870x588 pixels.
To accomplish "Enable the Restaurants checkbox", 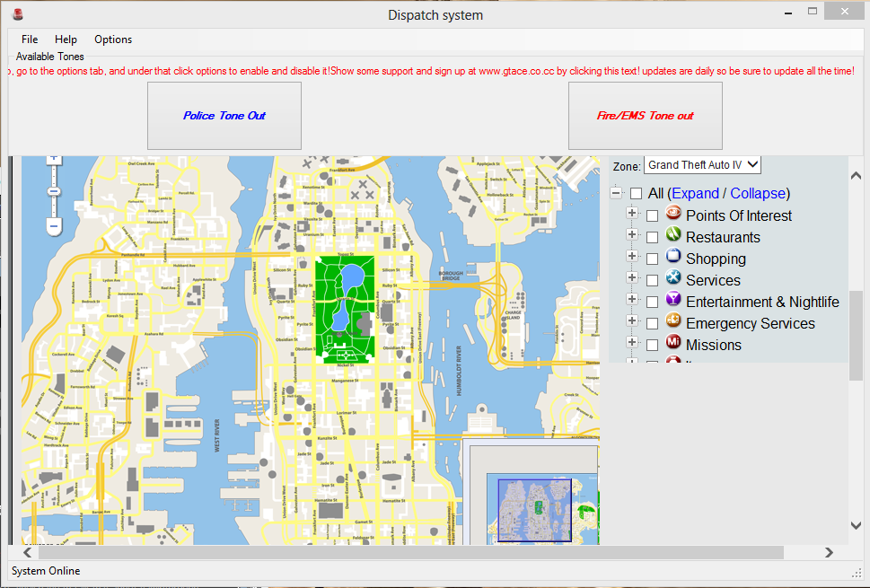I will click(x=652, y=238).
